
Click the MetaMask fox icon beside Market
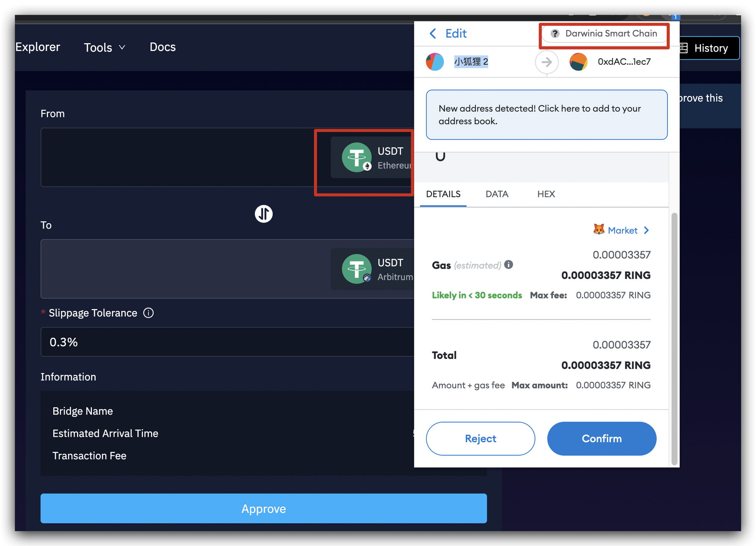pos(598,230)
